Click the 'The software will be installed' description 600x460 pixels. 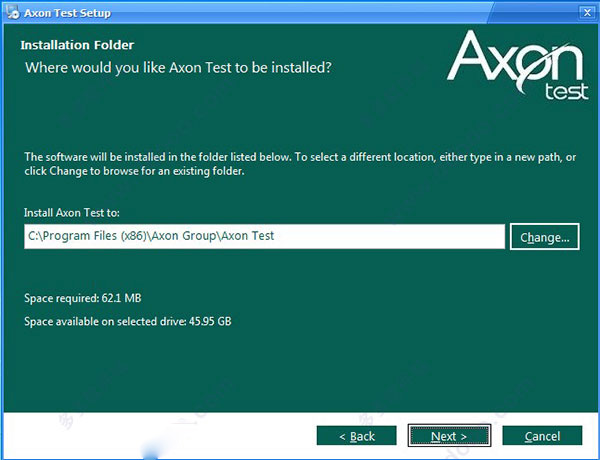coord(300,164)
